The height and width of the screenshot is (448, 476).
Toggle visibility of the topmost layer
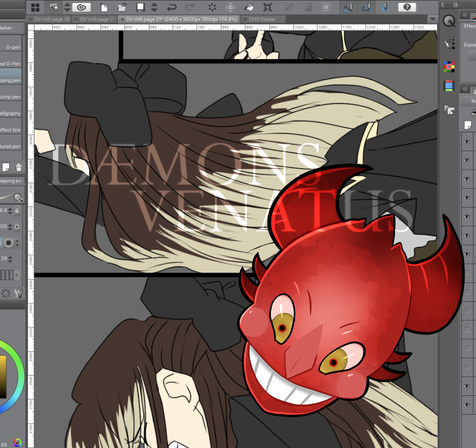(467, 141)
